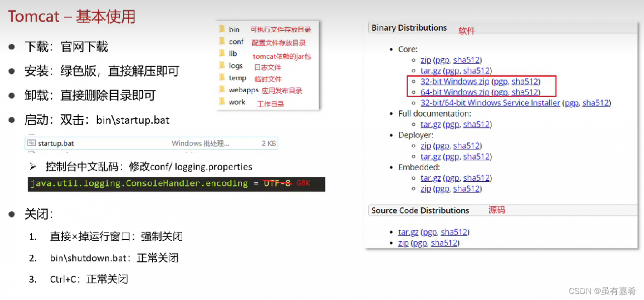This screenshot has width=644, height=300.
Task: Download 32-bit/64-bit Windows Service Installer
Action: (x=491, y=103)
